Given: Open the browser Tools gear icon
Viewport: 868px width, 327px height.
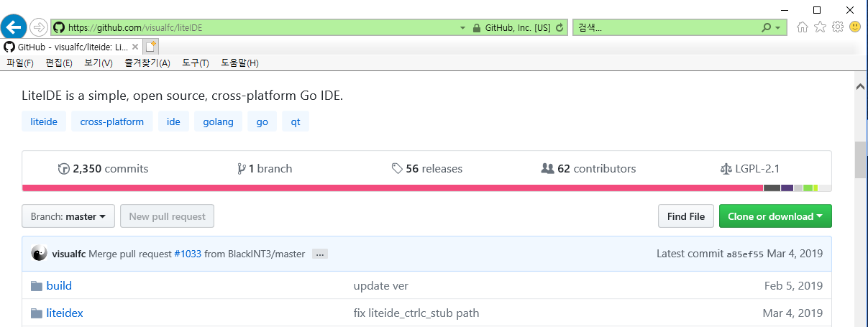Looking at the screenshot, I should 837,27.
